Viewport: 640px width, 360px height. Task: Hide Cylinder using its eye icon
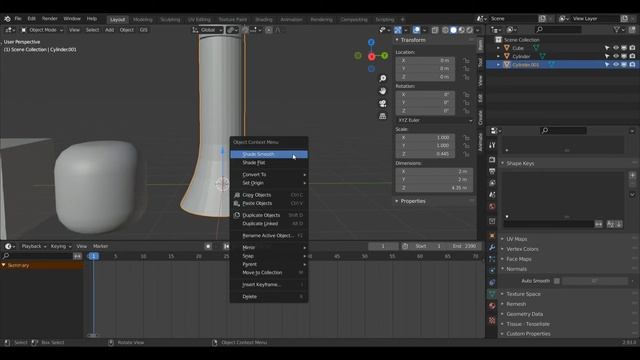616,56
